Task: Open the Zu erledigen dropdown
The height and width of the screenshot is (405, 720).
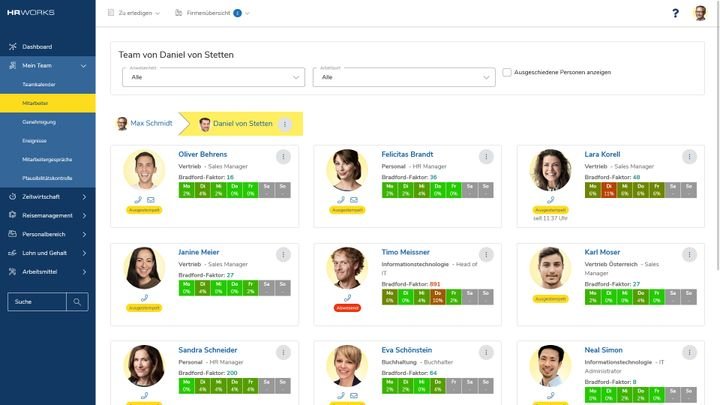Action: [x=134, y=13]
